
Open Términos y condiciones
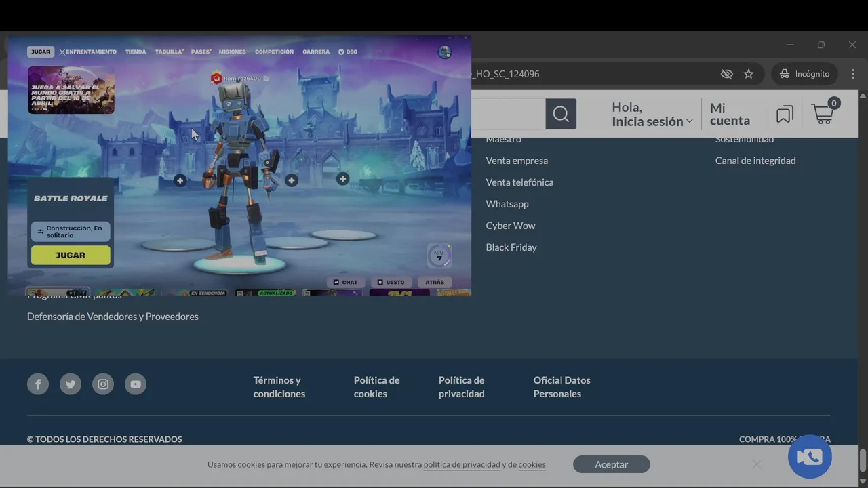(279, 387)
